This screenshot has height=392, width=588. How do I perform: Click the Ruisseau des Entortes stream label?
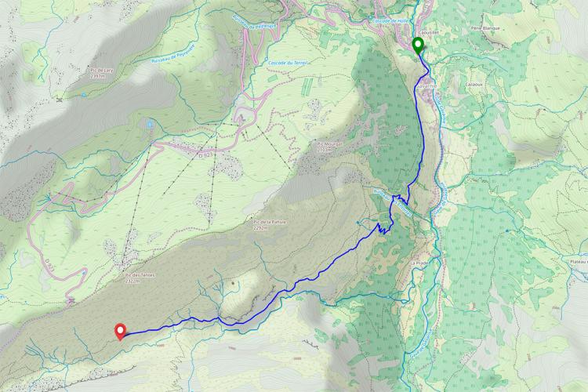tap(392, 202)
